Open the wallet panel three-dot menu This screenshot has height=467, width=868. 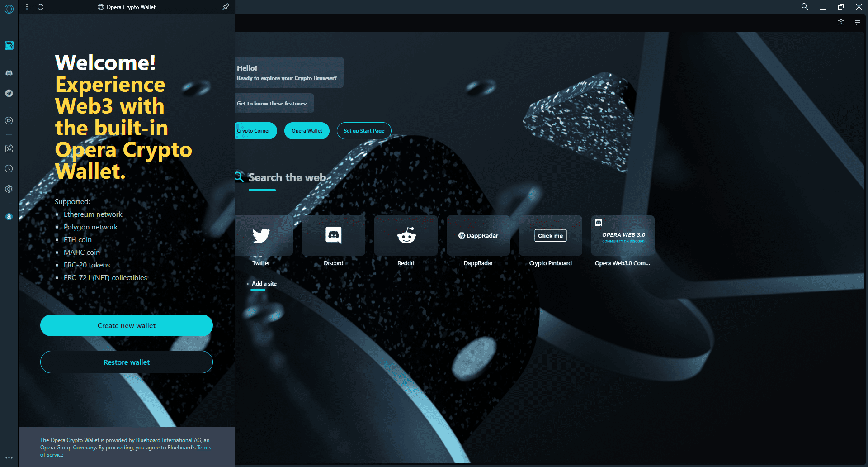27,7
